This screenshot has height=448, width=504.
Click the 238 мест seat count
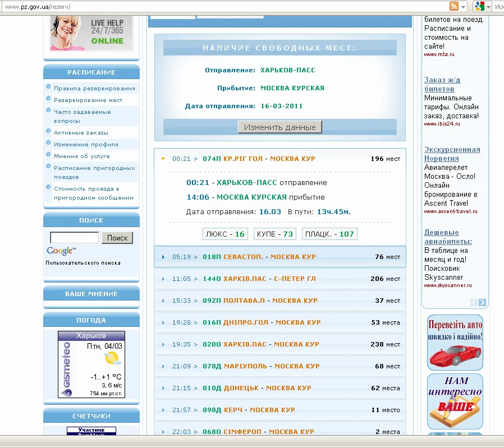[385, 344]
